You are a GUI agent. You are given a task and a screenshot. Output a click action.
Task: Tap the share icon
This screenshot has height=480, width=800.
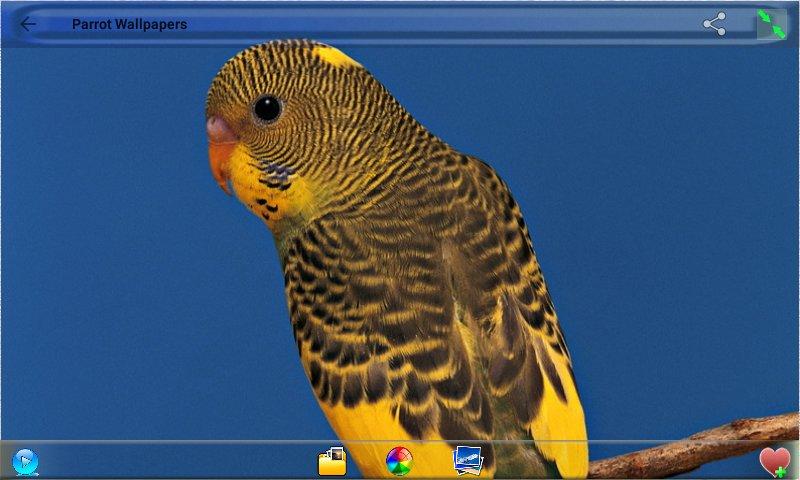pyautogui.click(x=714, y=24)
